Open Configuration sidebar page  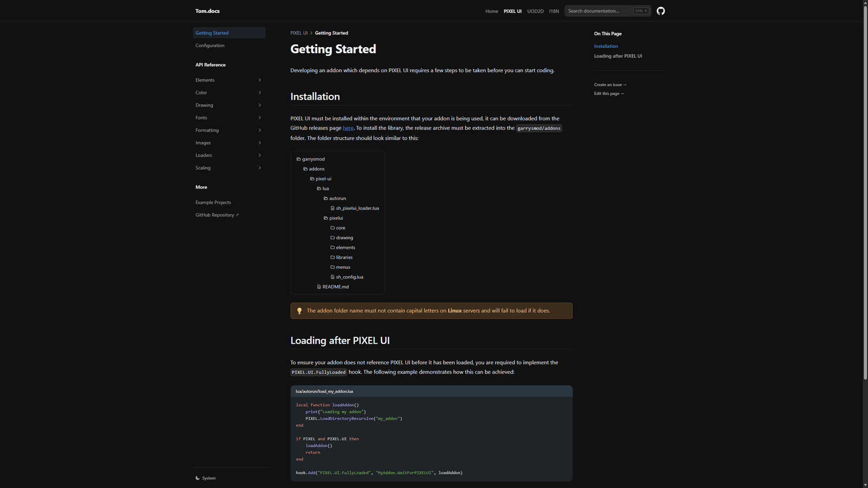(x=229, y=46)
